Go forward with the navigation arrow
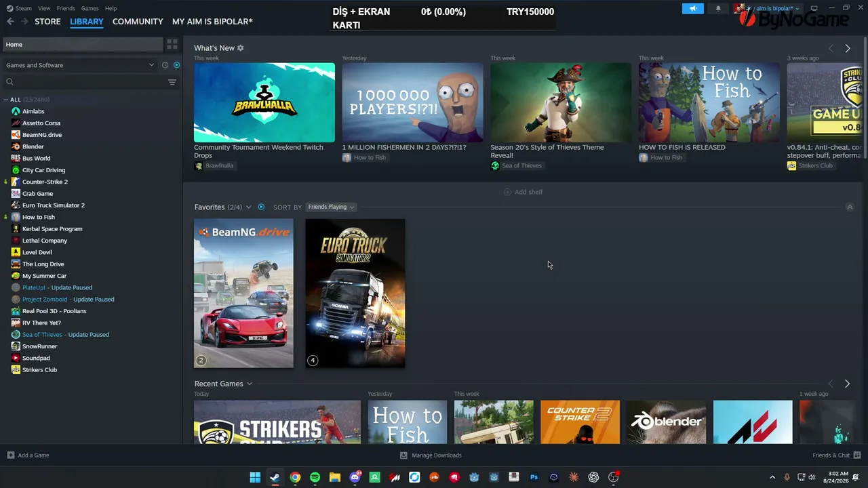The width and height of the screenshot is (868, 488). coord(24,22)
